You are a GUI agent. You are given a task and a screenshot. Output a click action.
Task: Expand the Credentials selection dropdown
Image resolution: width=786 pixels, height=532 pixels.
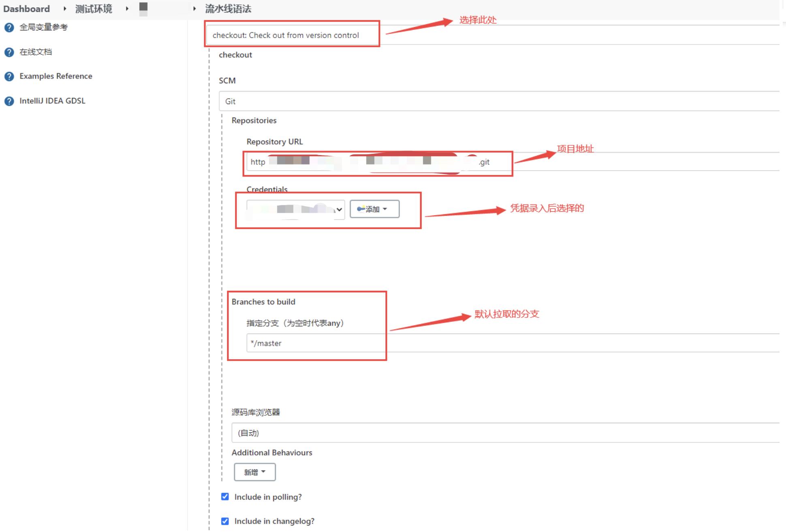tap(296, 209)
